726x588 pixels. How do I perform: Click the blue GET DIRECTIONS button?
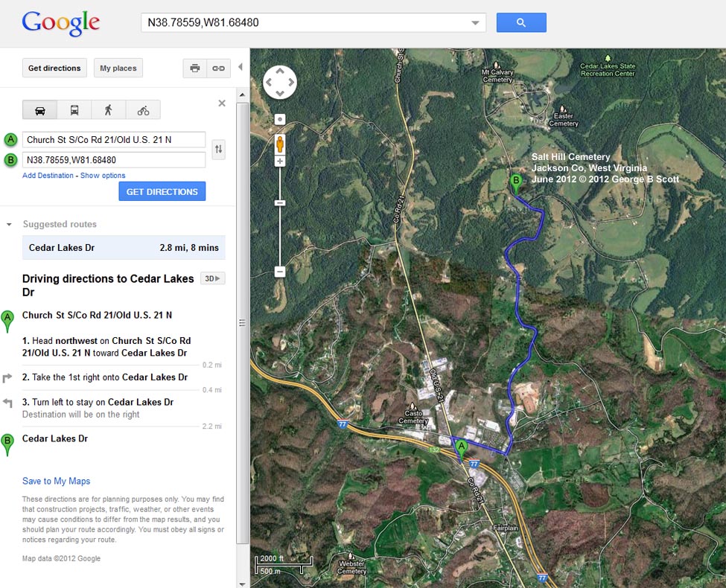click(x=162, y=191)
